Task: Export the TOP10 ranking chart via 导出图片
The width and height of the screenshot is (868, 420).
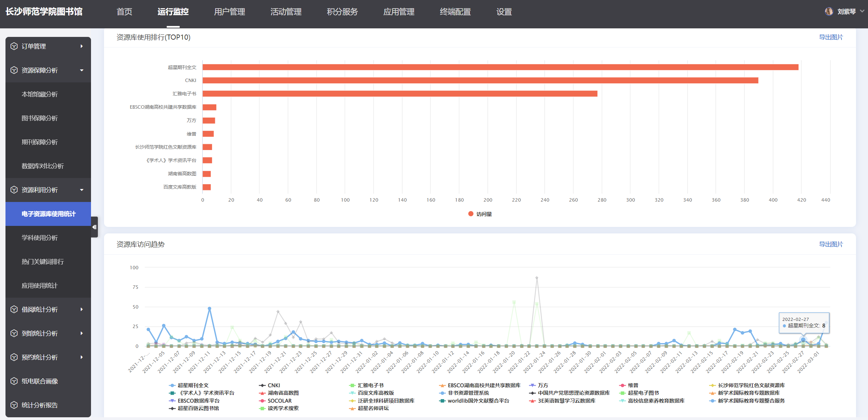Action: point(831,37)
